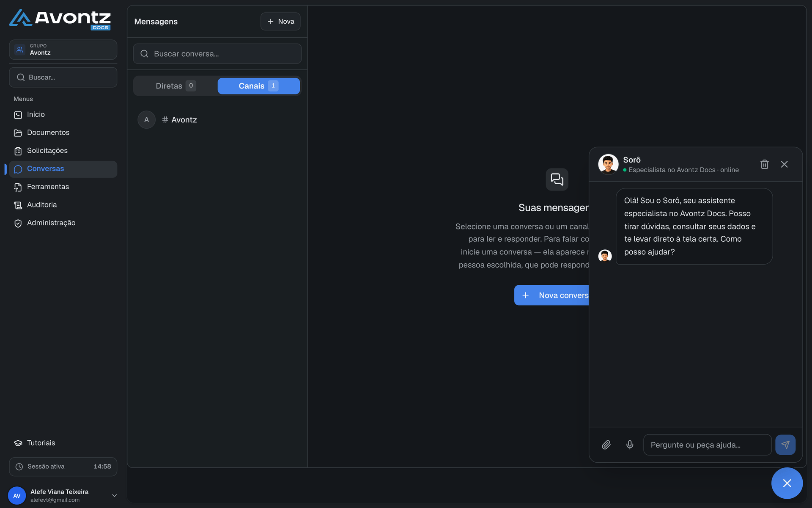Viewport: 812px width, 508px height.
Task: Open the Início menu
Action: (x=63, y=115)
